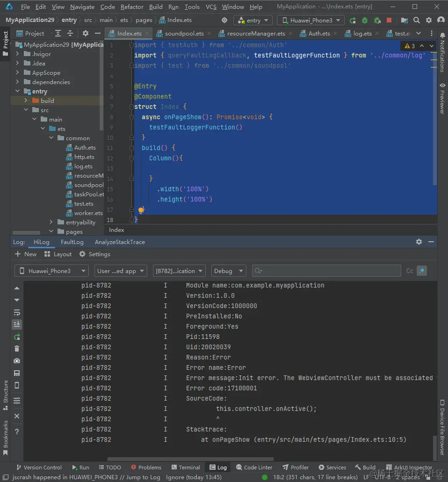The width and height of the screenshot is (448, 482).
Task: Expand the entryability folder
Action: (x=51, y=222)
